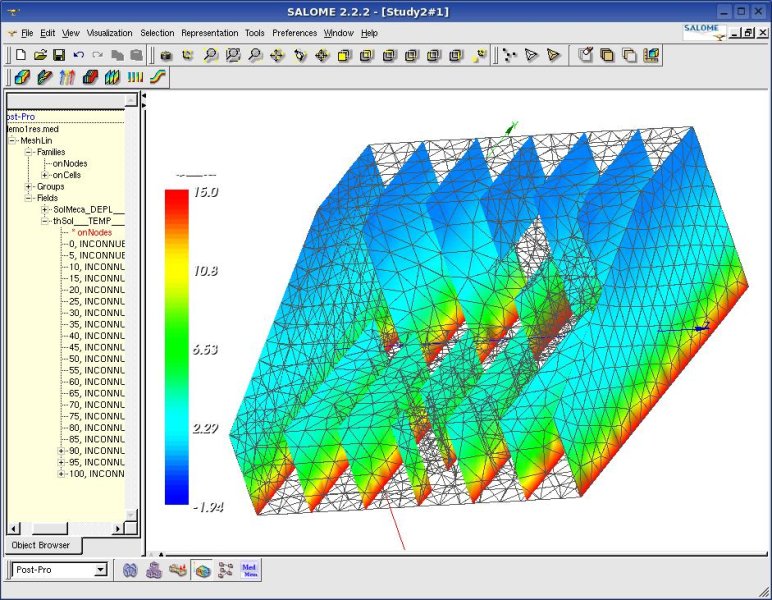The width and height of the screenshot is (772, 600).
Task: Select the red '* onNodes' field entry
Action: (92, 232)
